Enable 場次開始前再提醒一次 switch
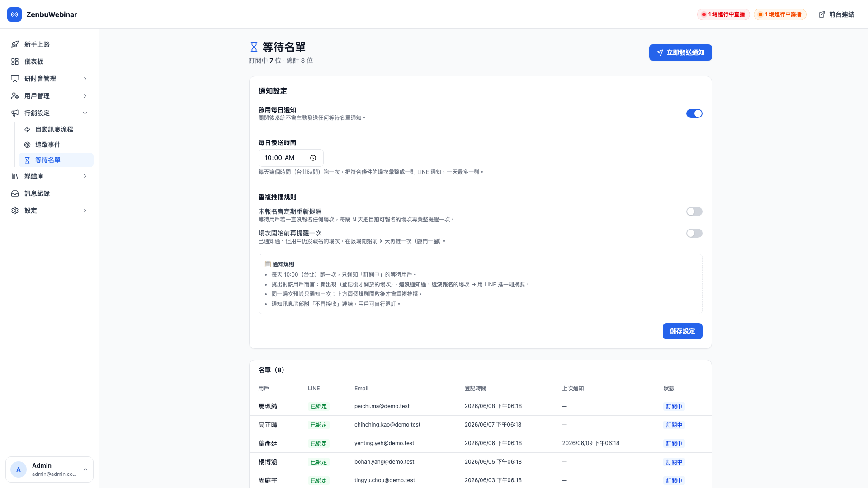 [694, 233]
